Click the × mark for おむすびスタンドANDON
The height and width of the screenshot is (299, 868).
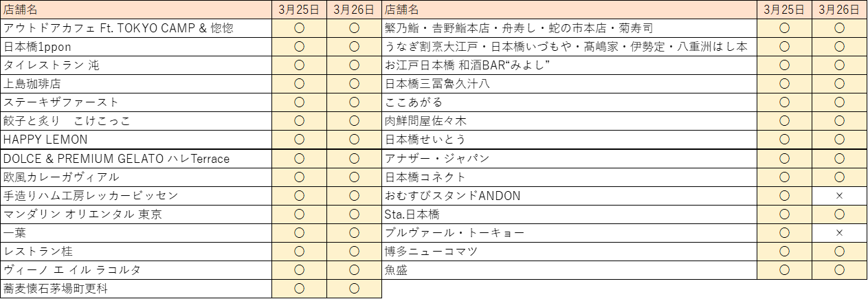(839, 196)
